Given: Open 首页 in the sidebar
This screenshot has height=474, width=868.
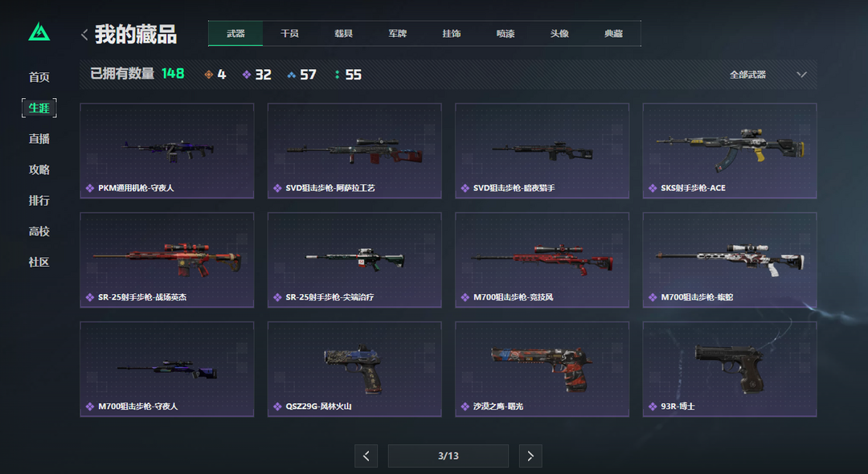Looking at the screenshot, I should [39, 77].
